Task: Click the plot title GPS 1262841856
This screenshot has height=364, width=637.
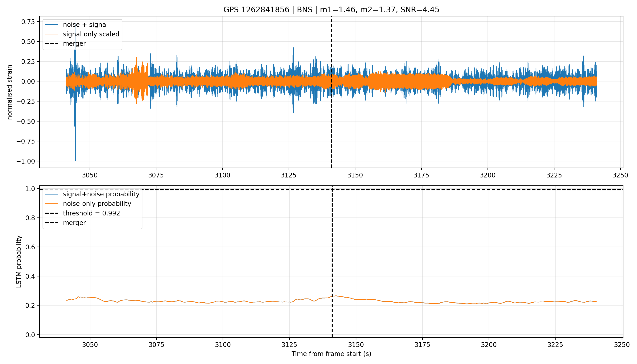Action: 331,10
